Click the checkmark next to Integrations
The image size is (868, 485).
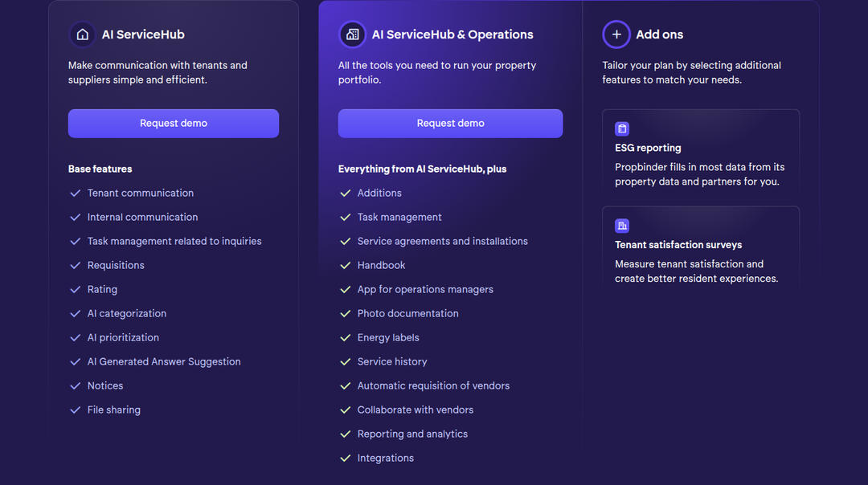coord(346,458)
